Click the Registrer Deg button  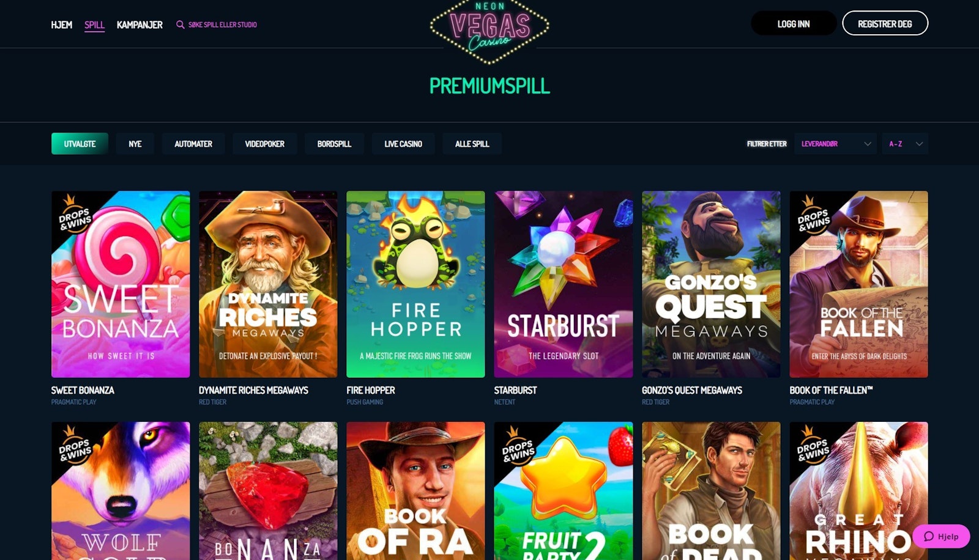tap(885, 23)
